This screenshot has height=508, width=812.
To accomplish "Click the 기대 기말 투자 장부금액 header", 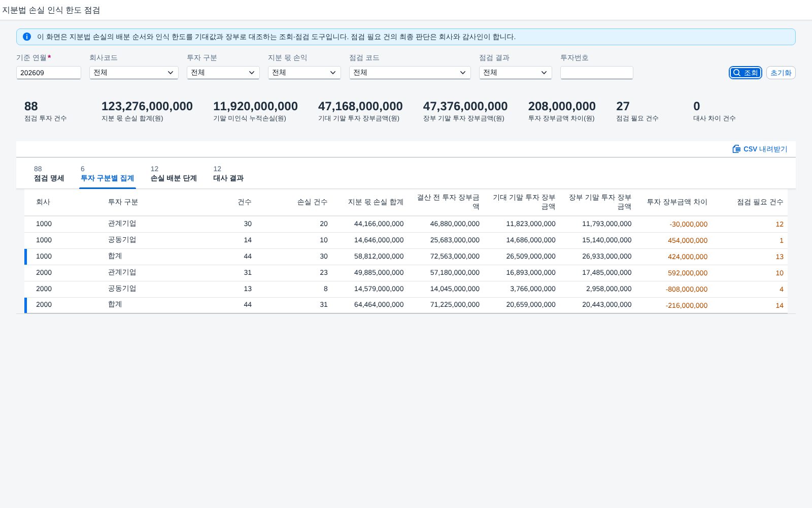I will [x=524, y=202].
